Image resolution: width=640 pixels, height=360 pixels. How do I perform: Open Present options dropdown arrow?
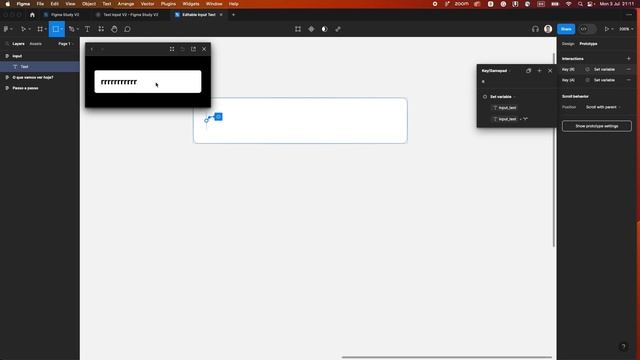pyautogui.click(x=613, y=29)
